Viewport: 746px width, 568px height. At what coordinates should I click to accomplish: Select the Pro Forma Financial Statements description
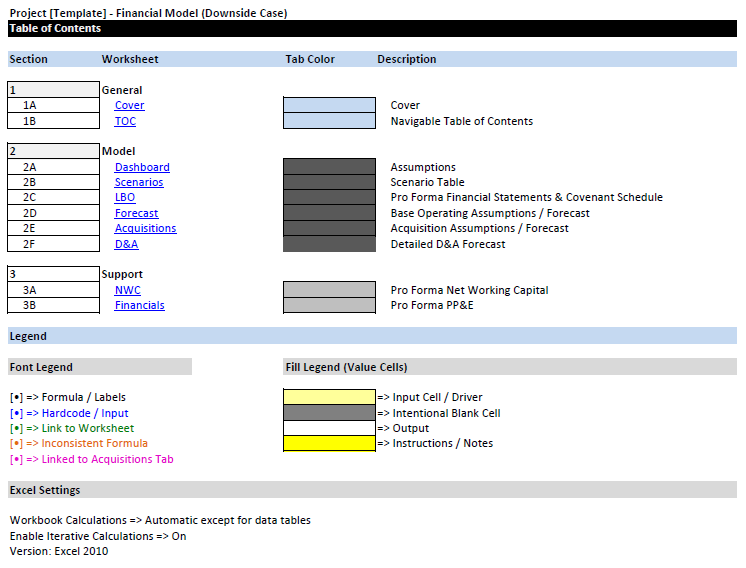pos(527,197)
